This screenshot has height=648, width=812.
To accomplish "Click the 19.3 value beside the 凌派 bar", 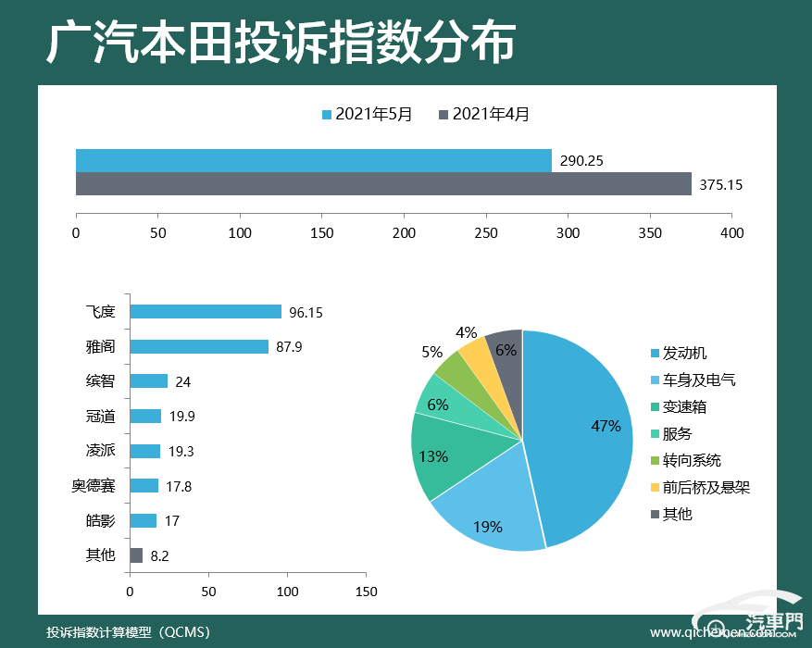I will pos(181,452).
